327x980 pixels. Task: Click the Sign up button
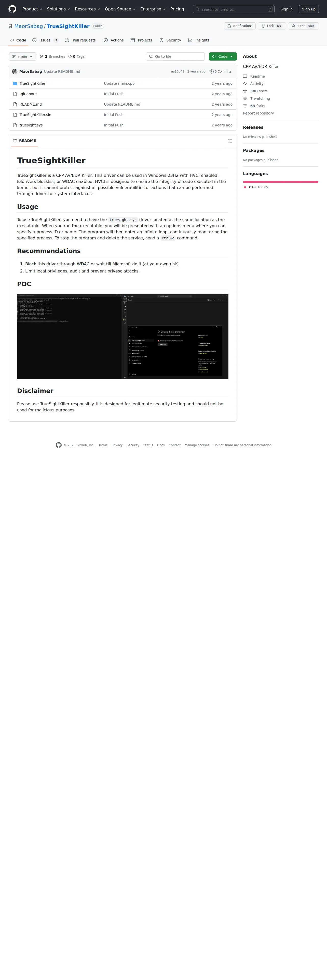[308, 9]
